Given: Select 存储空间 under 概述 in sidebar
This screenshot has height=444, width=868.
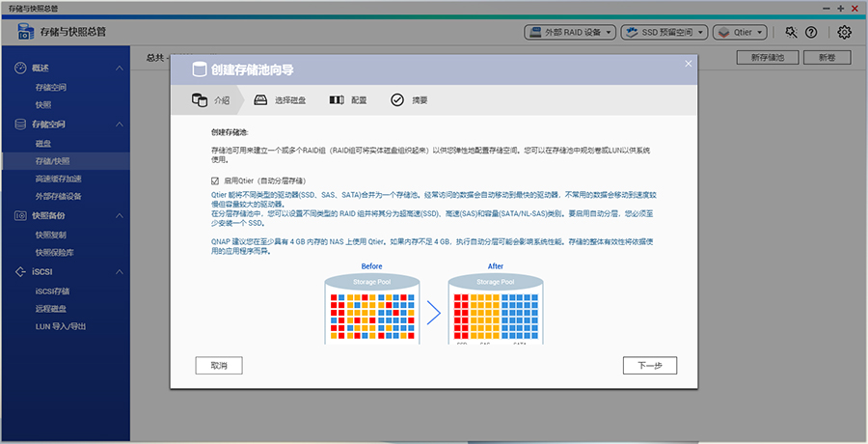Looking at the screenshot, I should (51, 87).
